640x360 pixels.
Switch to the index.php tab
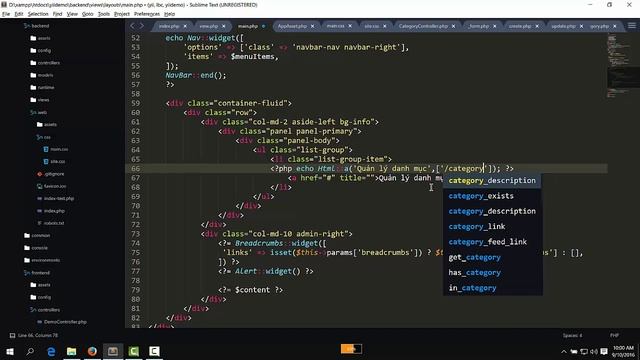169,26
